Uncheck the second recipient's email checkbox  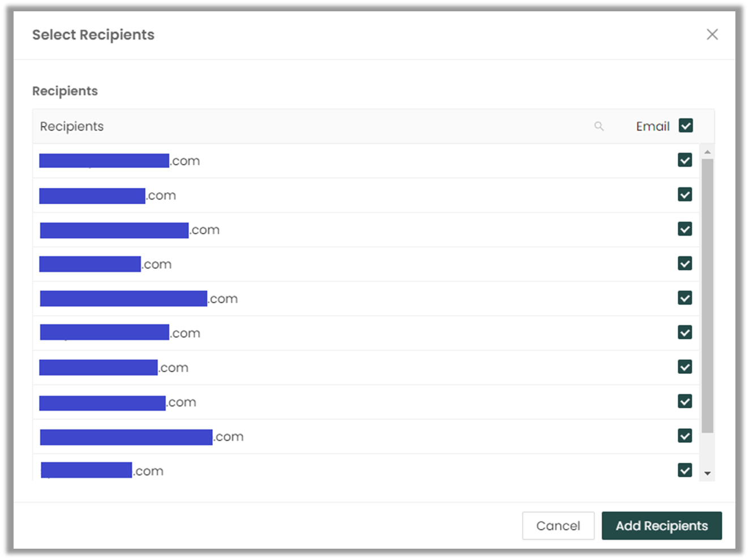(685, 195)
